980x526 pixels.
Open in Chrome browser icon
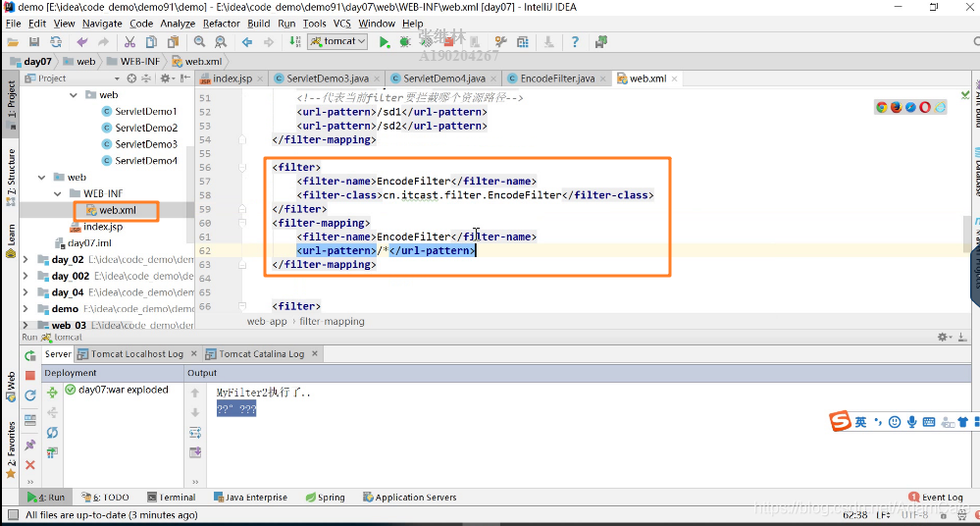click(x=881, y=107)
